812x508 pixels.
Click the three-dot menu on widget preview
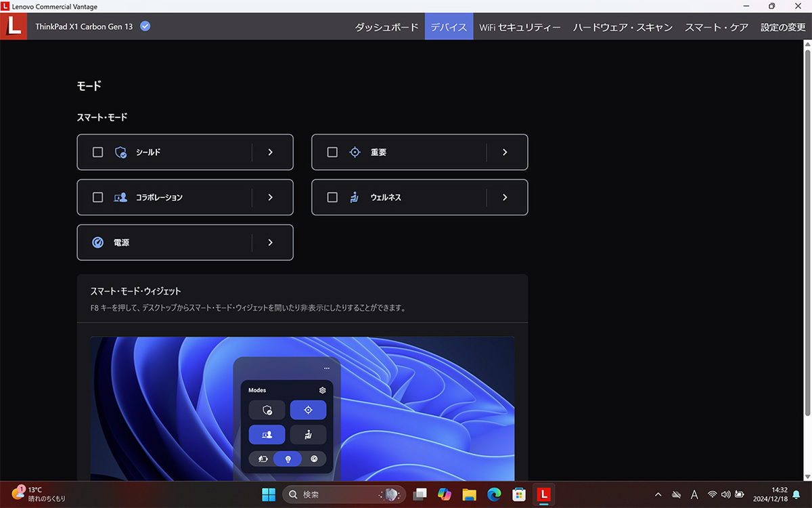pyautogui.click(x=327, y=368)
